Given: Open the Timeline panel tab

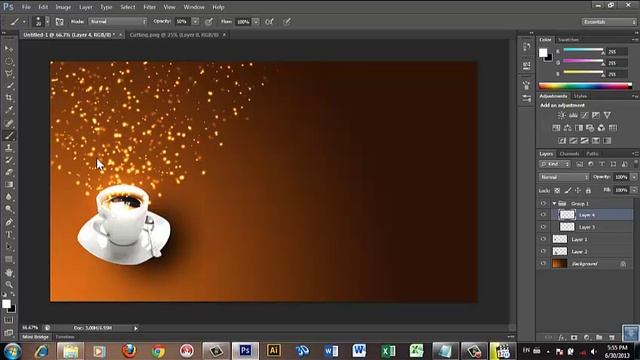Looking at the screenshot, I should (x=65, y=337).
